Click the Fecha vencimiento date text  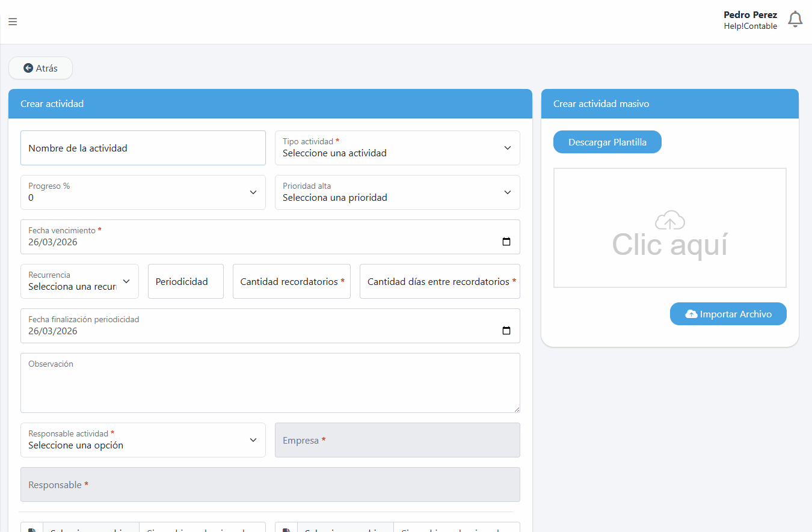(53, 242)
